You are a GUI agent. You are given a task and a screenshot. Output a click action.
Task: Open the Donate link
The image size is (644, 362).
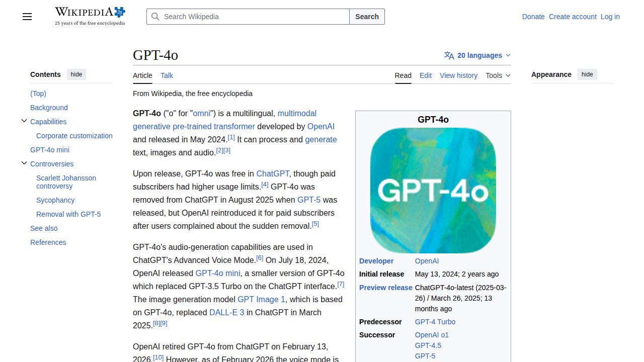pyautogui.click(x=533, y=17)
